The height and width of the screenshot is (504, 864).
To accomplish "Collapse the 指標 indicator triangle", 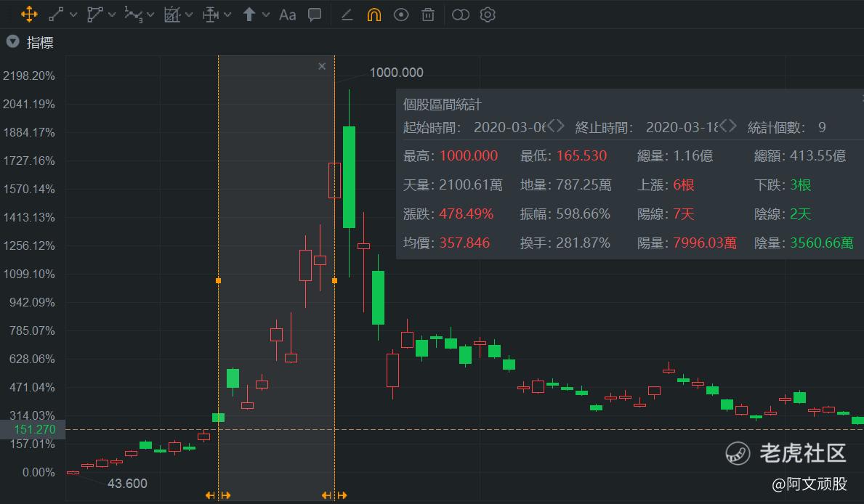I will click(x=12, y=42).
